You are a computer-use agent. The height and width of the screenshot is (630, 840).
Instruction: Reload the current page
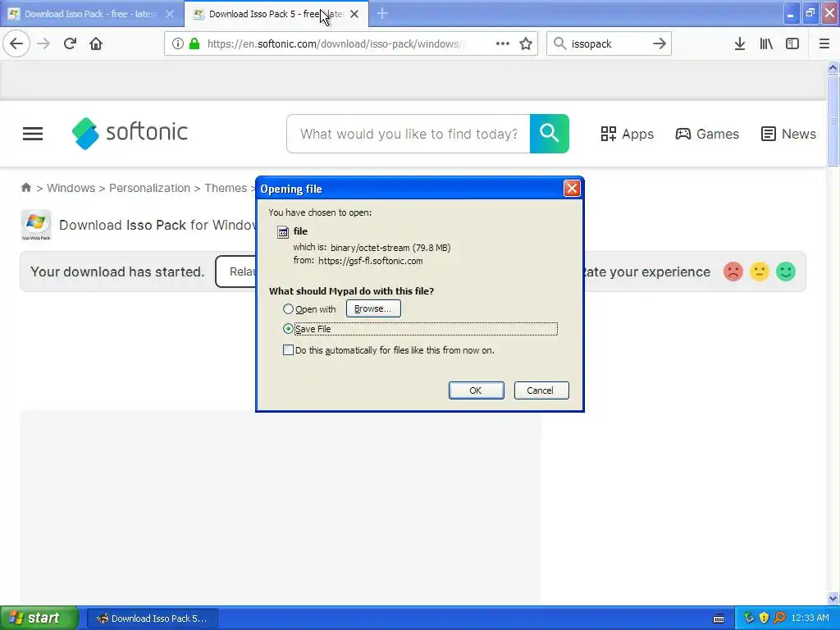(x=70, y=43)
